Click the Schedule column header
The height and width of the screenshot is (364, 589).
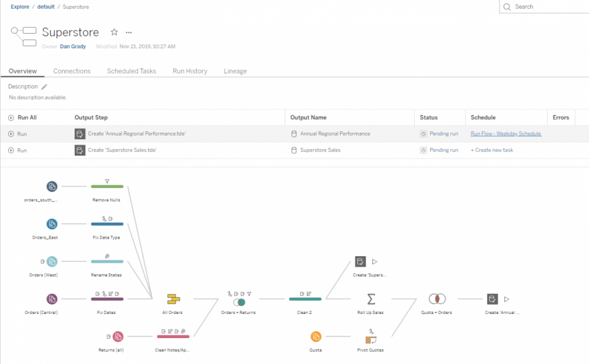[483, 118]
